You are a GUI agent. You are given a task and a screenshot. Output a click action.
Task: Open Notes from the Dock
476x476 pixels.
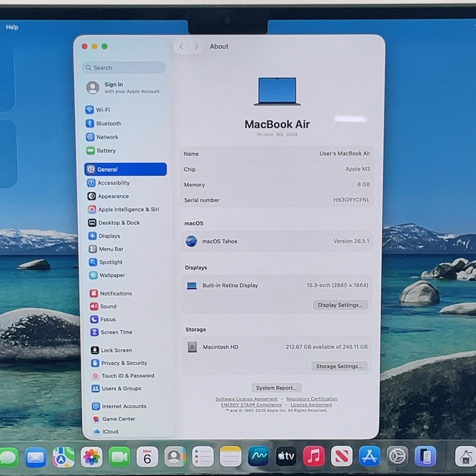pyautogui.click(x=231, y=457)
